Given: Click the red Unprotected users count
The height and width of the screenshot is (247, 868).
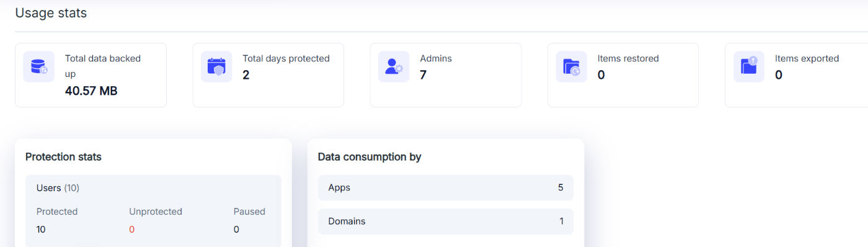Looking at the screenshot, I should pos(131,230).
